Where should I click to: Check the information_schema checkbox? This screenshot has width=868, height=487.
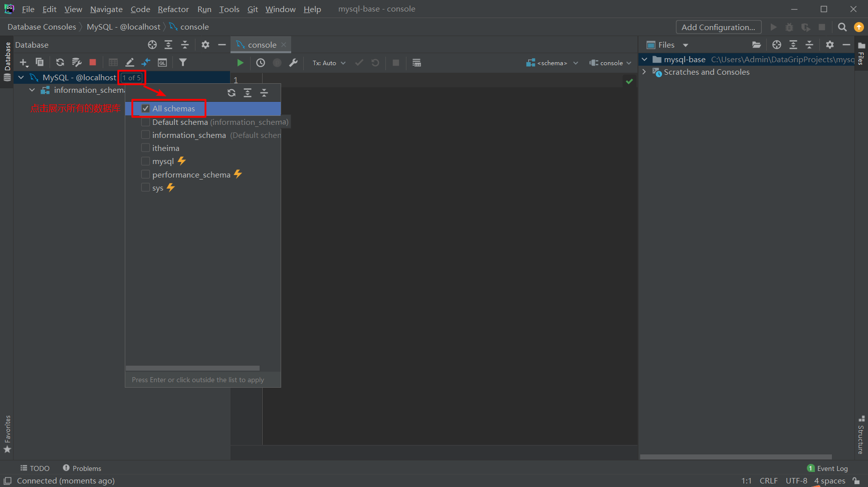click(x=145, y=135)
